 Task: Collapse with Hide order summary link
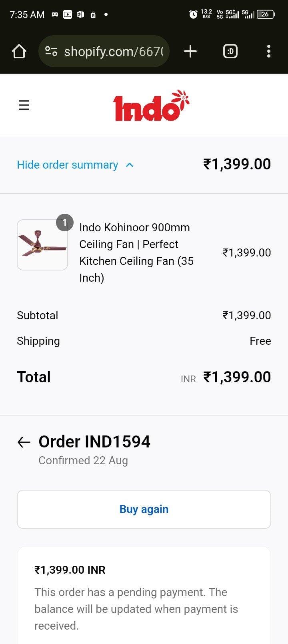coord(67,165)
